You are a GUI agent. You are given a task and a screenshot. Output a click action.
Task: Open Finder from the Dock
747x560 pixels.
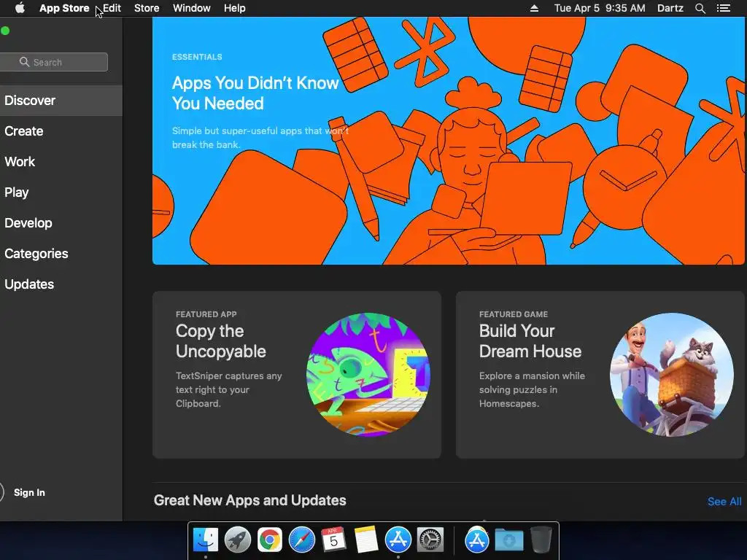tap(206, 540)
